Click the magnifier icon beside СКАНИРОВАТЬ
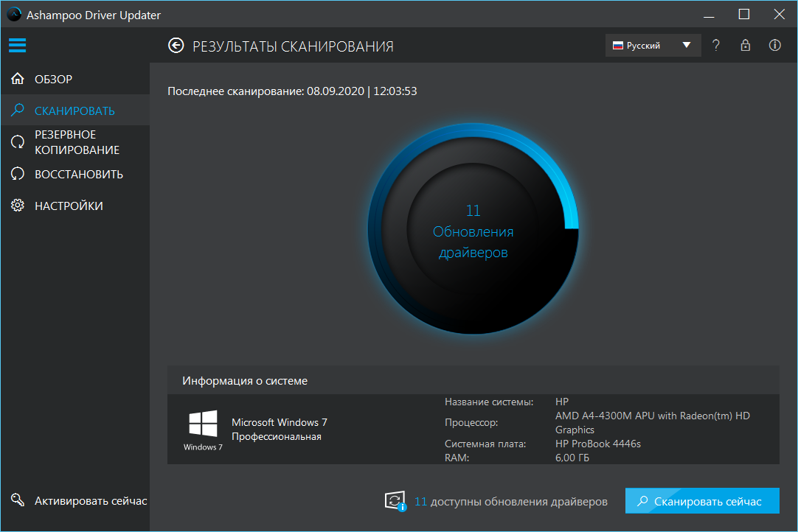 click(18, 110)
